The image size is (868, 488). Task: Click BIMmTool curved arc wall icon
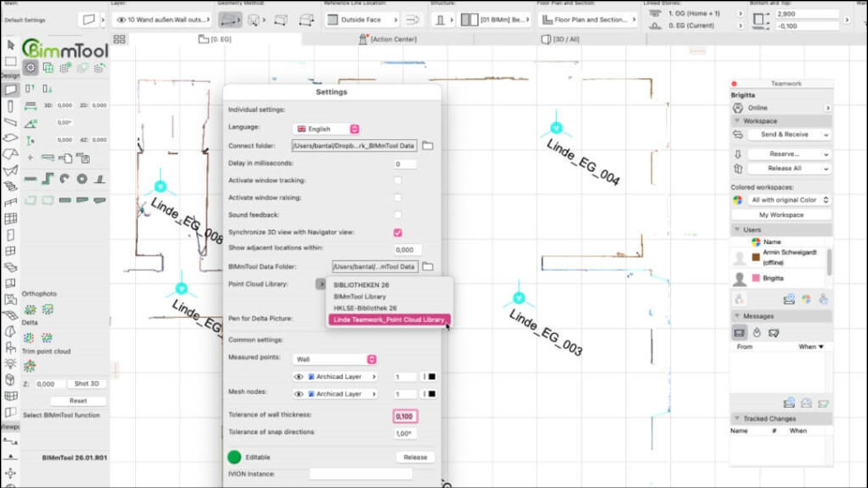click(64, 179)
